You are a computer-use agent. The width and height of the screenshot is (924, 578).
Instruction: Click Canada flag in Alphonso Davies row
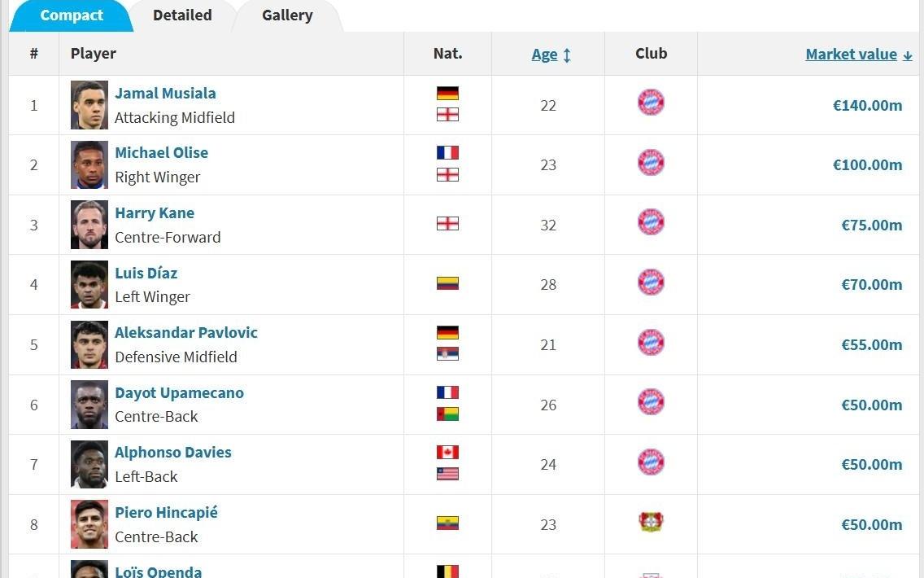(447, 452)
